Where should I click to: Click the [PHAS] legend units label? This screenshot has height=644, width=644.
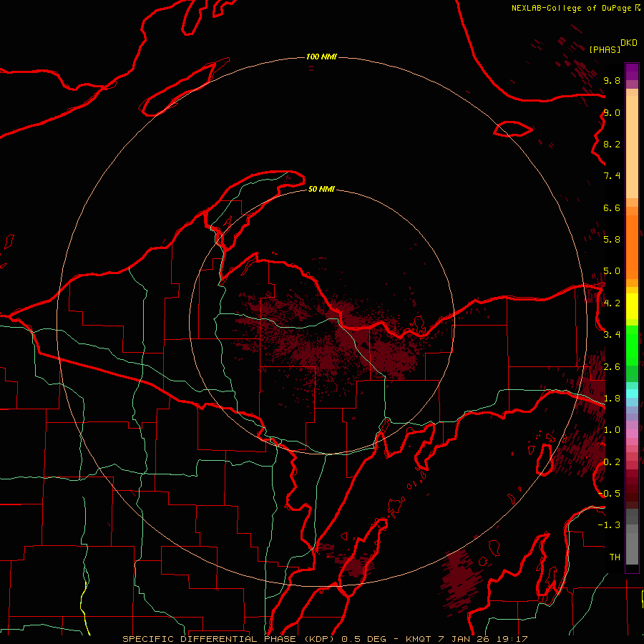click(x=605, y=50)
